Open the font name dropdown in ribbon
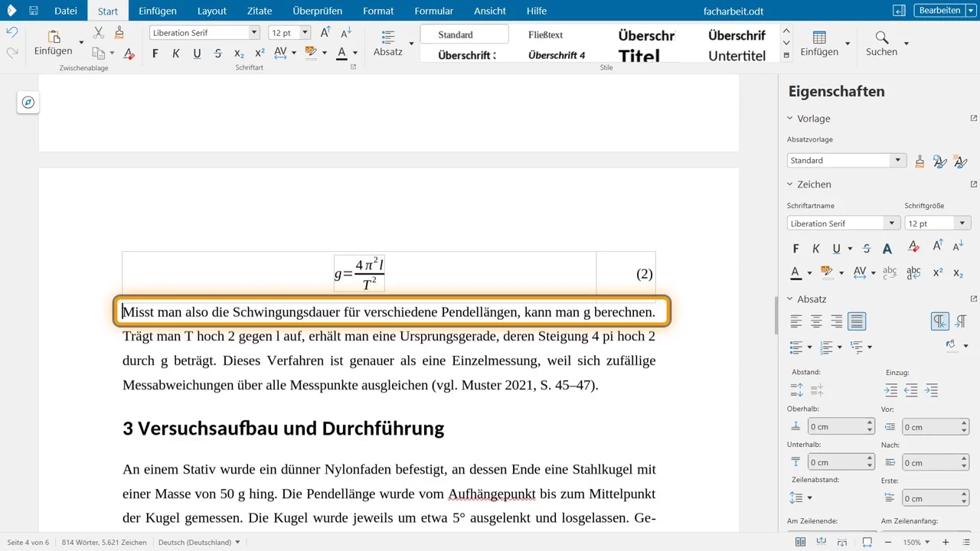The image size is (980, 551). click(254, 32)
